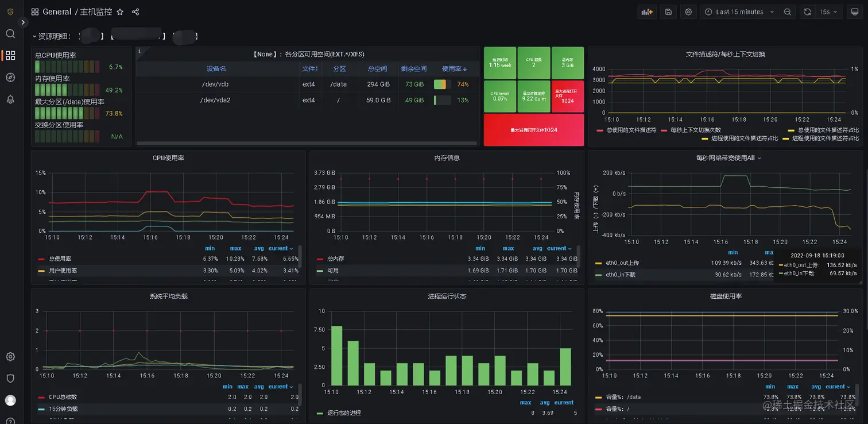The width and height of the screenshot is (868, 424).
Task: Open the search icon in sidebar
Action: [x=10, y=34]
